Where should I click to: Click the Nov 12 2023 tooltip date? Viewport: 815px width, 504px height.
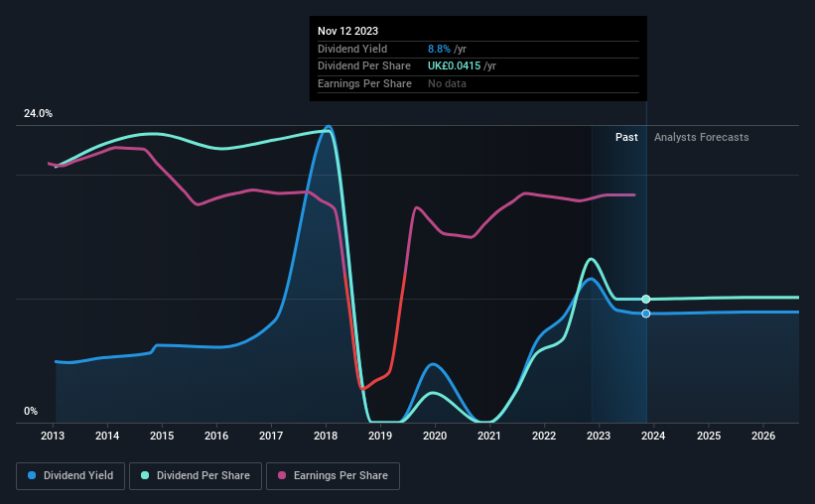tap(347, 31)
